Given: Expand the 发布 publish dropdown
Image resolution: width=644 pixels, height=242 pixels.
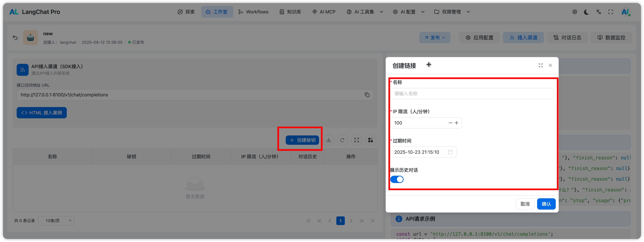Looking at the screenshot, I should 435,38.
